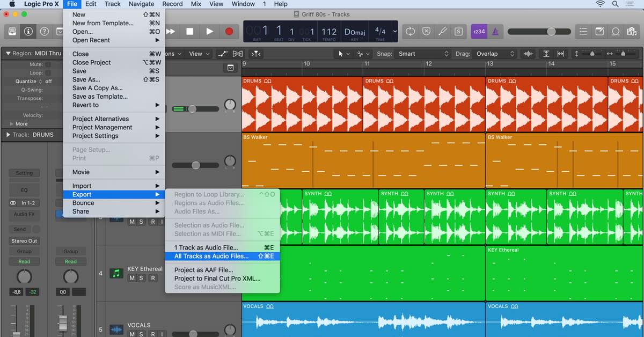This screenshot has width=644, height=337.
Task: Show the Inspector using the info icon
Action: tap(28, 31)
